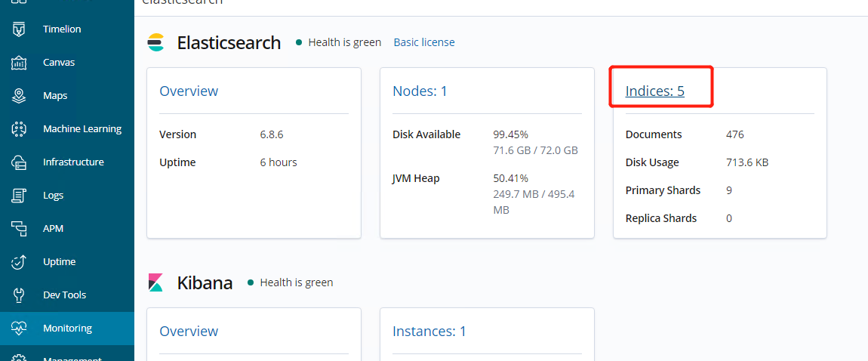The height and width of the screenshot is (361, 868).
Task: Click the Documents count 476
Action: tap(734, 134)
